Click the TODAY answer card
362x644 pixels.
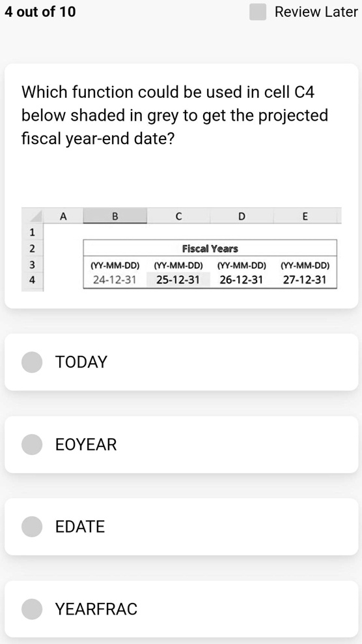click(181, 362)
